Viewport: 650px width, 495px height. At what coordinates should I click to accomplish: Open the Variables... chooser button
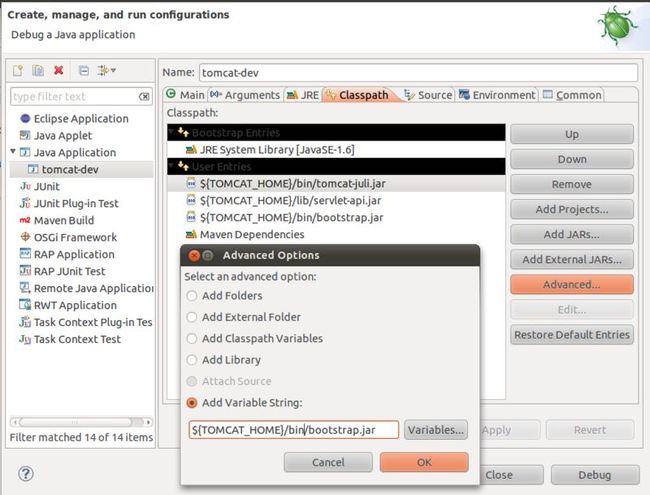click(436, 430)
